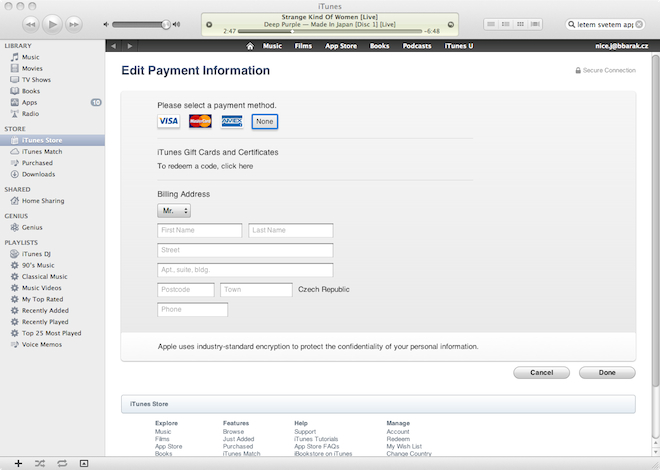Viewport: 660px width, 470px height.
Task: Toggle repeat at the bottom bar
Action: (62, 463)
